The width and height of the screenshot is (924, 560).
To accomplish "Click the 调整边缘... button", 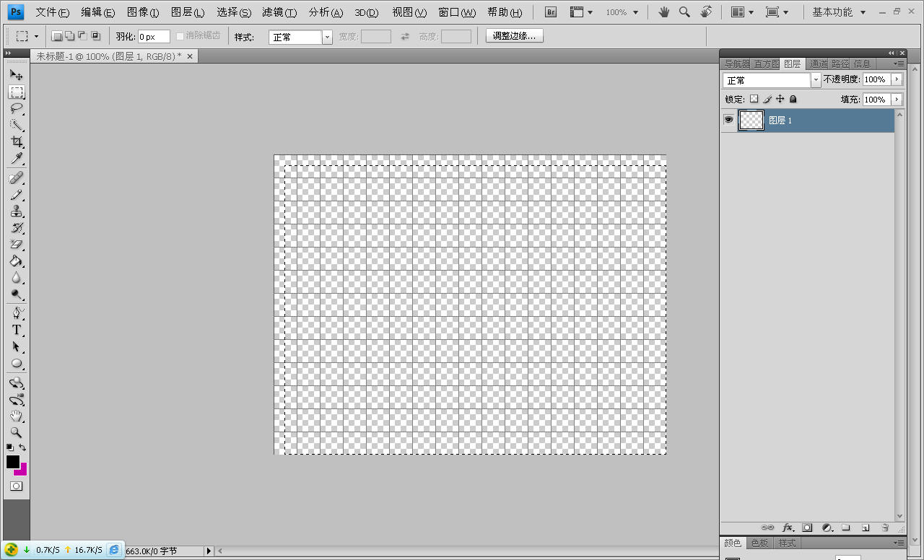I will [x=514, y=36].
